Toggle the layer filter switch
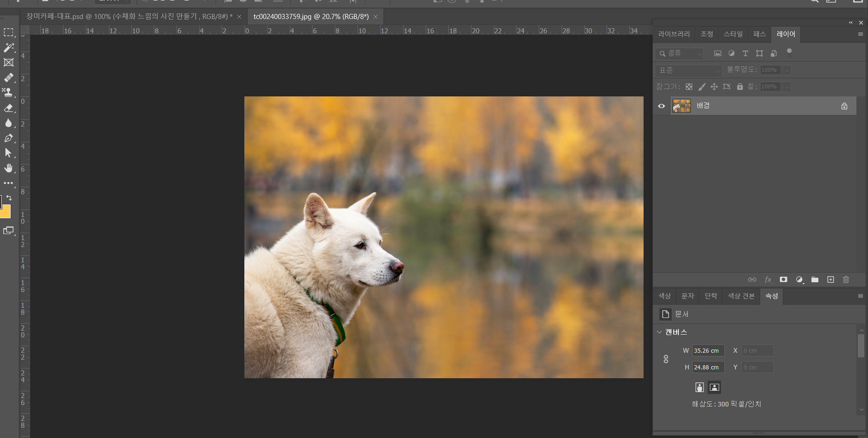 789,51
